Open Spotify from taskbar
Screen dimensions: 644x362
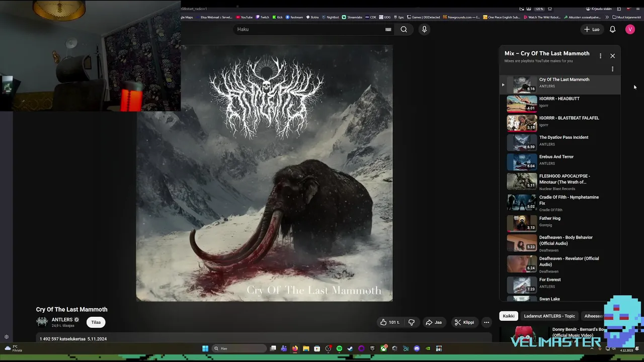(x=339, y=348)
